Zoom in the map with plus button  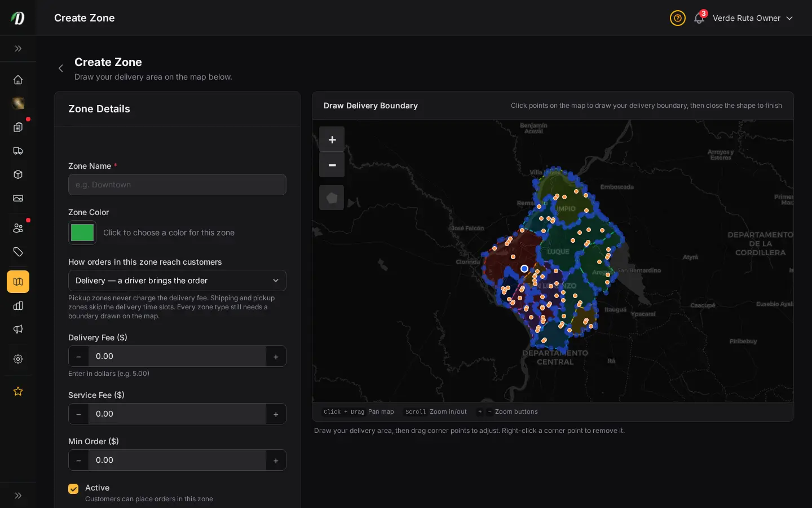click(x=332, y=139)
